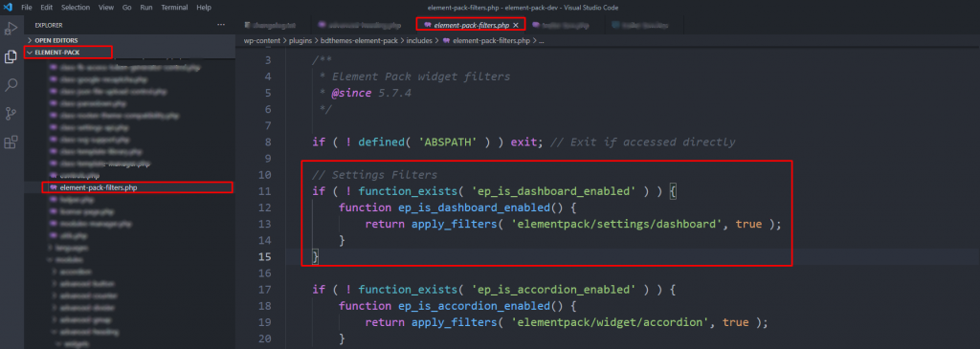The height and width of the screenshot is (349, 980).
Task: Open the Explorer view in activity bar
Action: click(11, 56)
